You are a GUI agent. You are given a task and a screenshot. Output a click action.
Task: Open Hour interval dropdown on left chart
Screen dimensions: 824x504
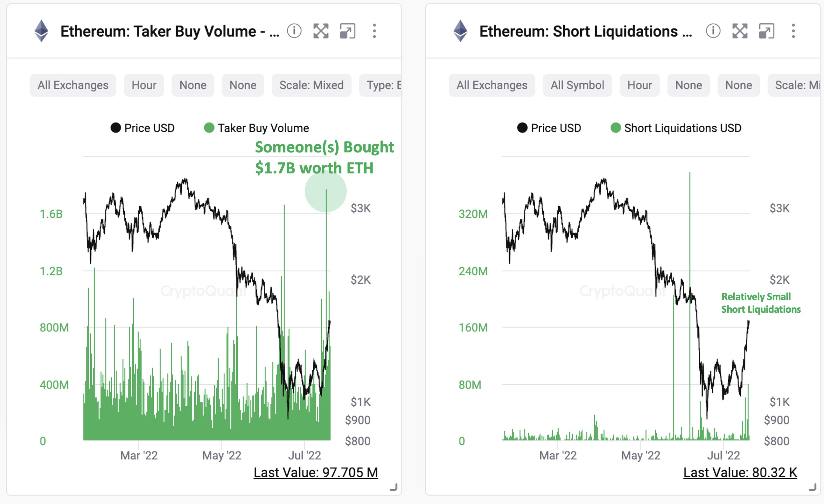pyautogui.click(x=144, y=85)
